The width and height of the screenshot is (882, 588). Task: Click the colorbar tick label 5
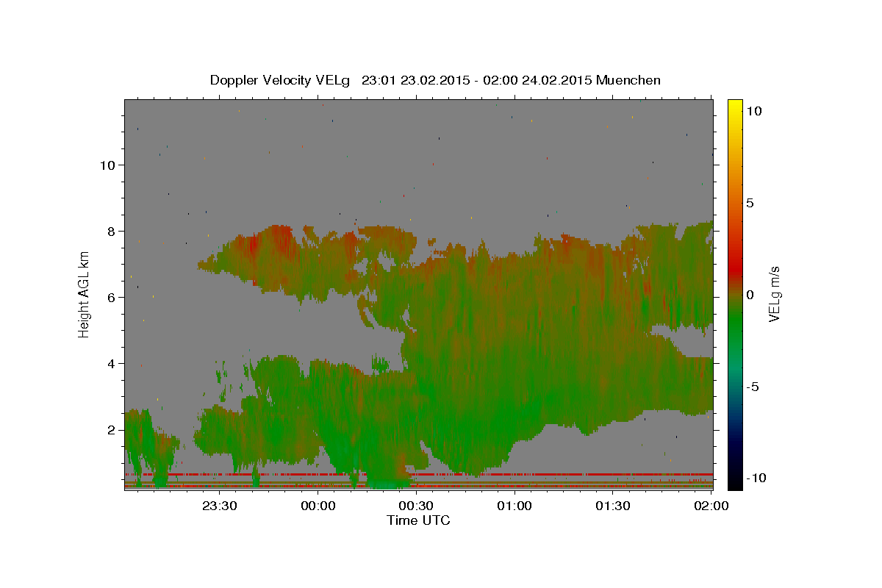(x=750, y=203)
